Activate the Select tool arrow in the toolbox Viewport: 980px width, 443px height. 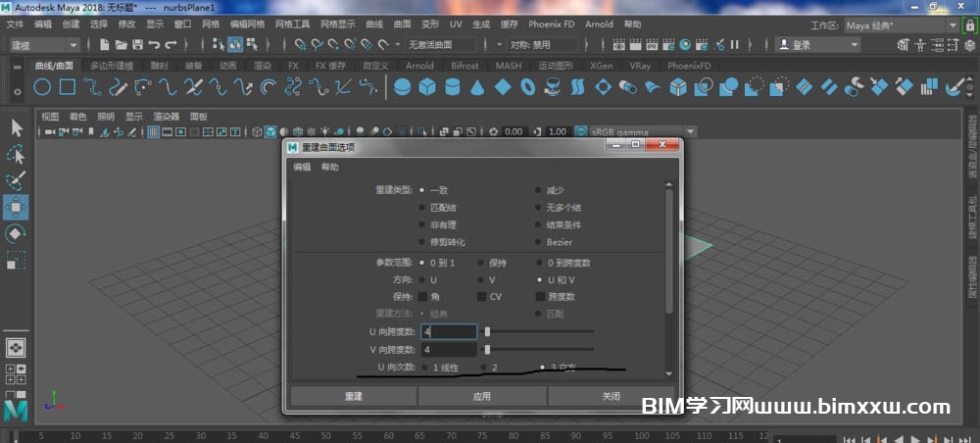click(x=17, y=127)
